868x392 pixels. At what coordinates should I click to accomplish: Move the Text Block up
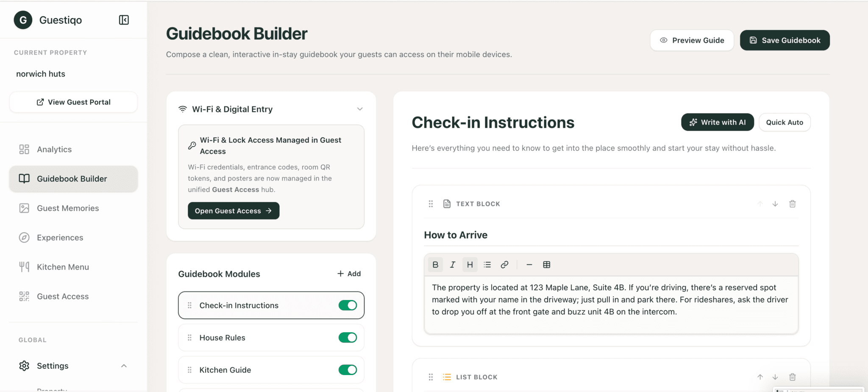(760, 204)
